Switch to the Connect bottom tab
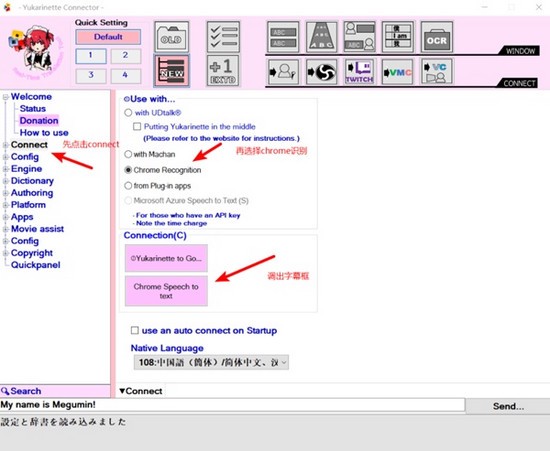550x451 pixels. pyautogui.click(x=141, y=391)
